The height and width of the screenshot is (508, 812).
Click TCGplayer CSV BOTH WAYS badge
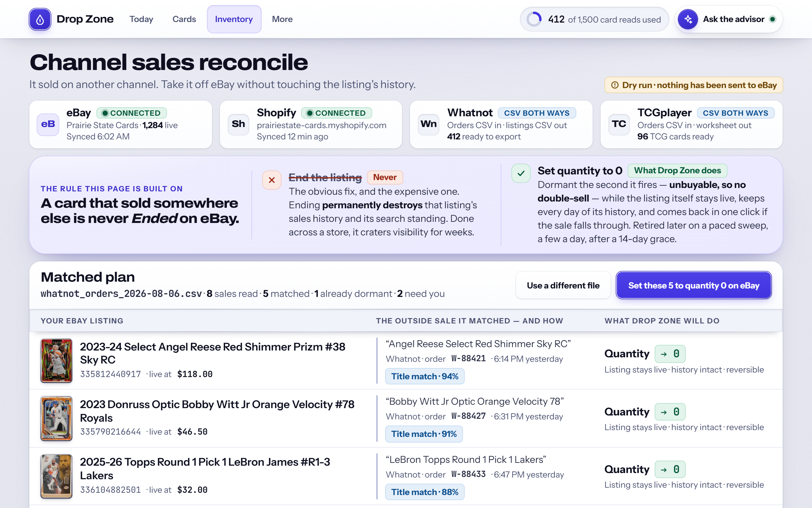(736, 113)
